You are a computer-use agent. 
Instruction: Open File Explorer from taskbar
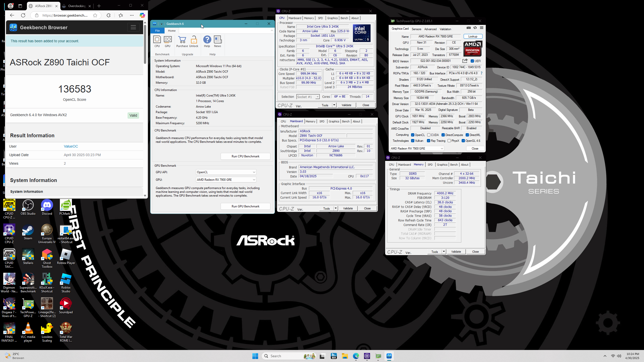point(345,356)
